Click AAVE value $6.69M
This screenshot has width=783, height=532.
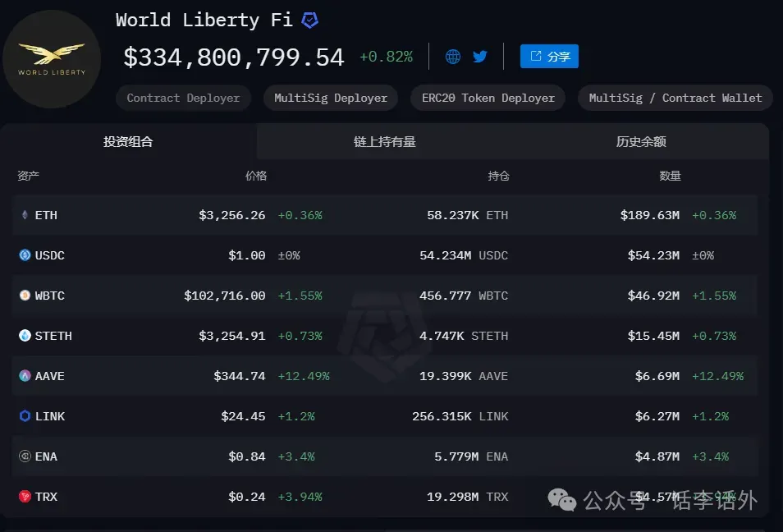pos(657,376)
